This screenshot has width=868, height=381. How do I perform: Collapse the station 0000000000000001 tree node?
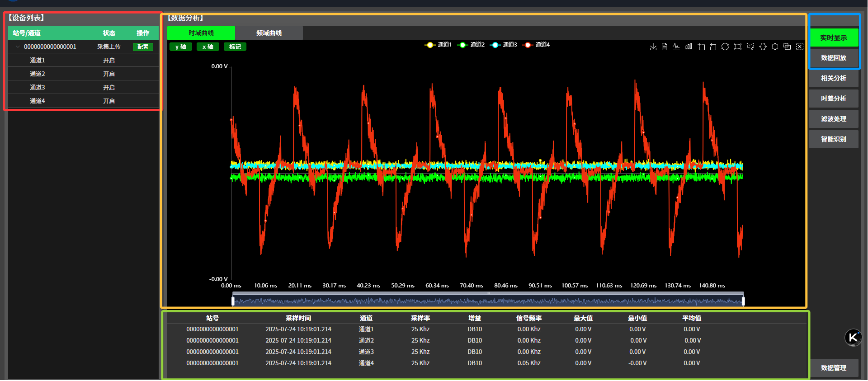tap(18, 47)
